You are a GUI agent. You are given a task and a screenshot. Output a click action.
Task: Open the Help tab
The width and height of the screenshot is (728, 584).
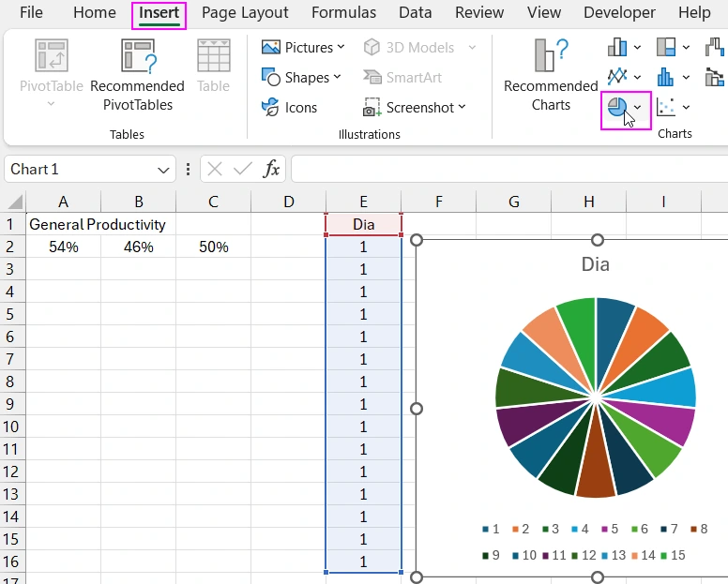694,12
